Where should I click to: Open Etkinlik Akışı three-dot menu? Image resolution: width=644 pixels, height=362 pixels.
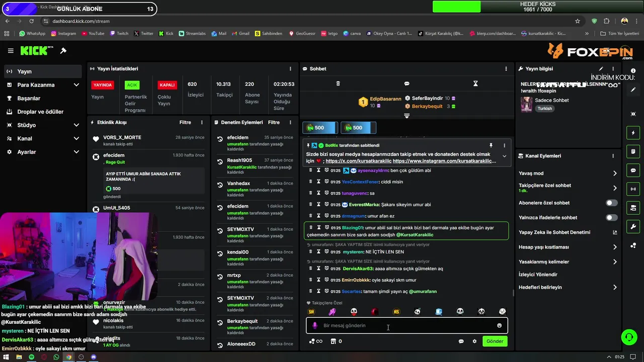[x=202, y=122]
